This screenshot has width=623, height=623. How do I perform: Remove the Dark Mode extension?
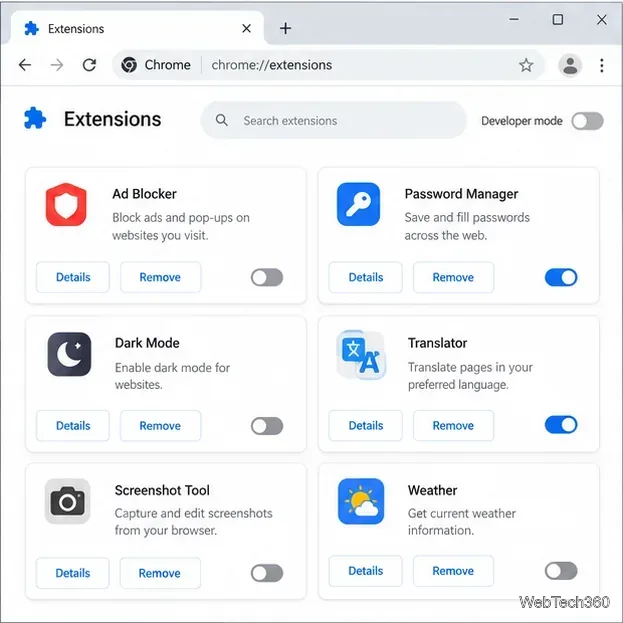coord(161,426)
